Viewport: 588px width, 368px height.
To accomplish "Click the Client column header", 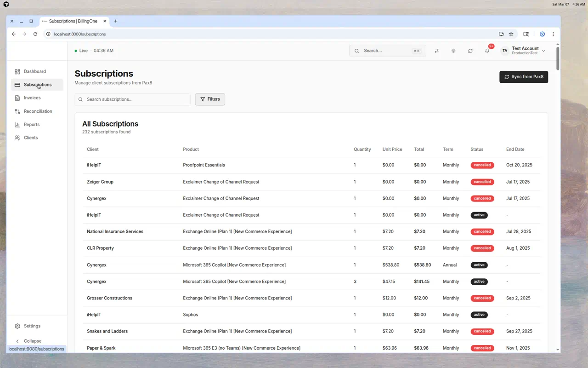I will [93, 149].
